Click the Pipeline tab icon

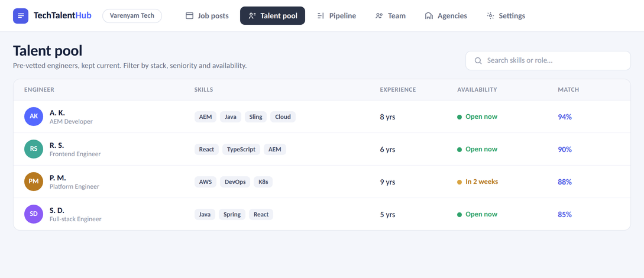click(321, 16)
